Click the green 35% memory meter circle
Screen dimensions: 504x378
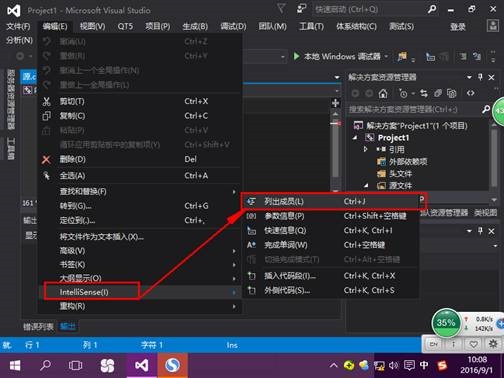(x=446, y=322)
